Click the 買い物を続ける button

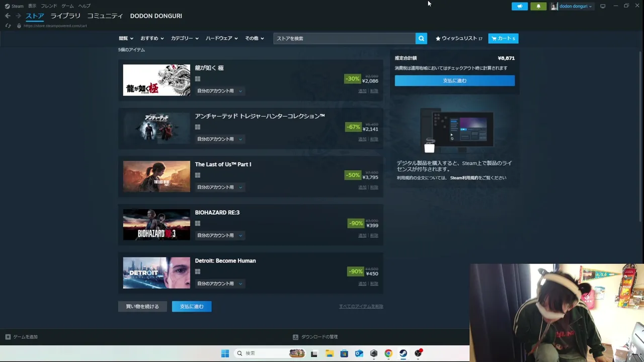(142, 306)
